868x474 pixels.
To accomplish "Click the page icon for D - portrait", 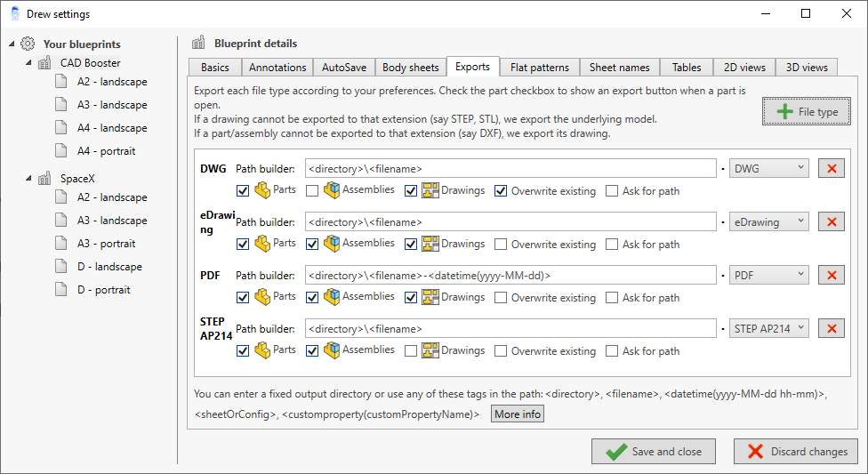I will (x=60, y=290).
